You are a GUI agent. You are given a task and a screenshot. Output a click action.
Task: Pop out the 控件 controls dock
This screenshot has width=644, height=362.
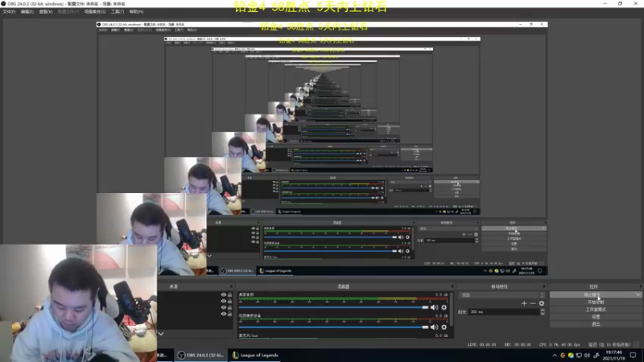(640, 286)
